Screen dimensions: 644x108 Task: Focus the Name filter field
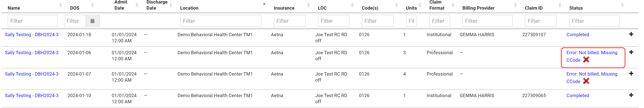[33, 21]
